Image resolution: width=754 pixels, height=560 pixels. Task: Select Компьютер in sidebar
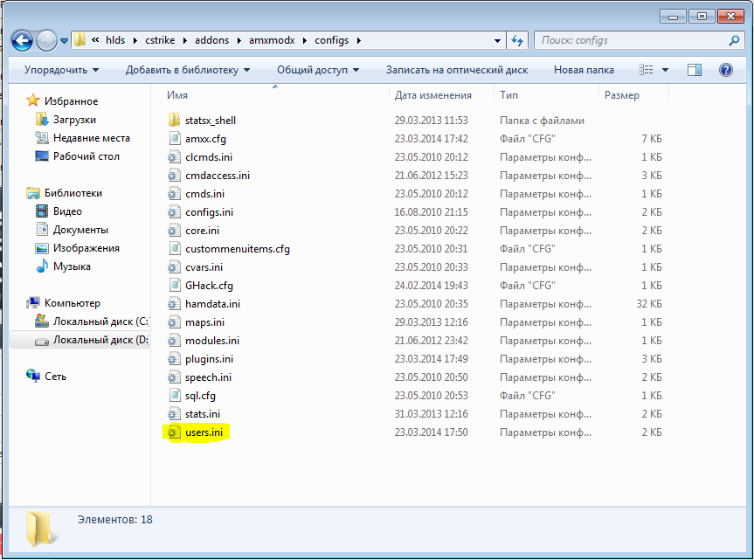coord(73,303)
